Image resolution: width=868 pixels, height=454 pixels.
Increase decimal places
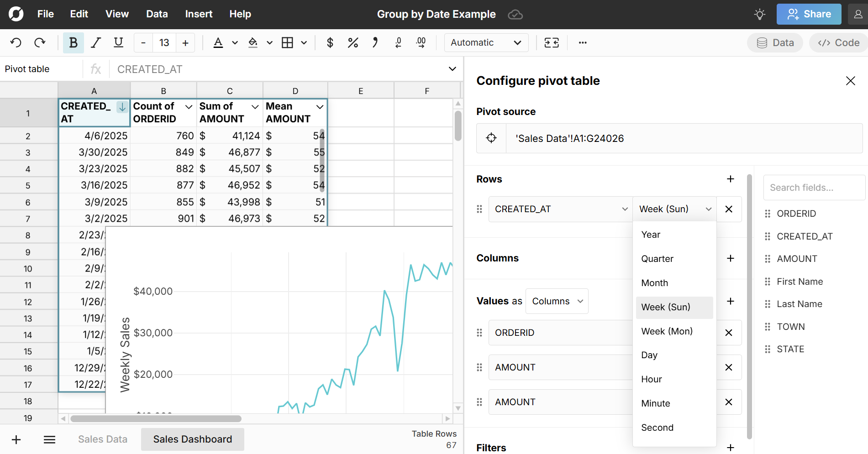coord(421,42)
